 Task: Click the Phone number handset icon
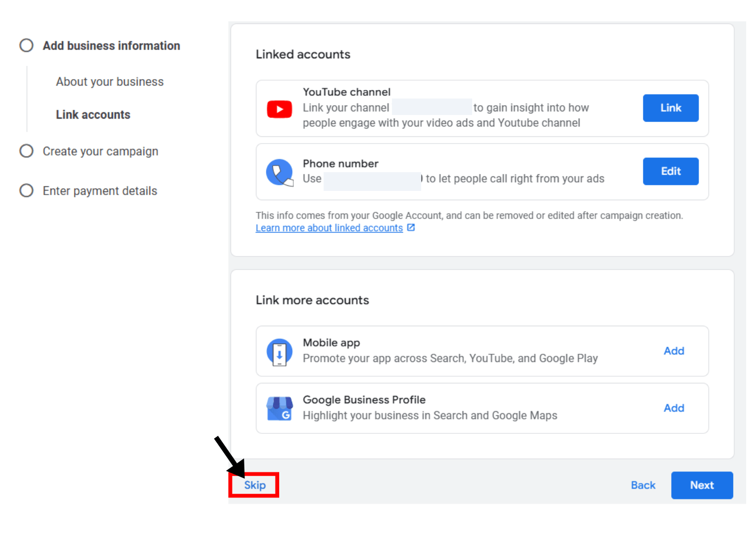279,172
